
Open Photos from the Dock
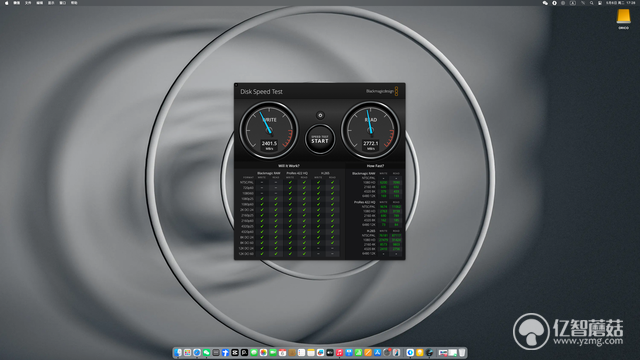point(263,352)
